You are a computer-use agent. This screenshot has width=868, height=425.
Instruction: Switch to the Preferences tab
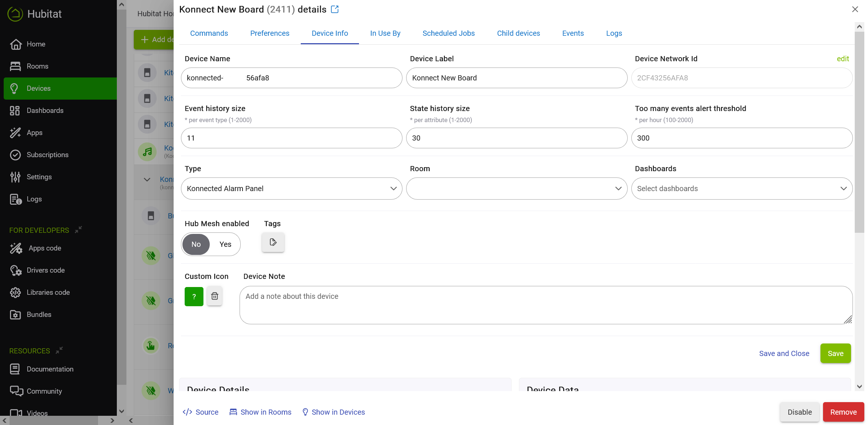(x=270, y=33)
